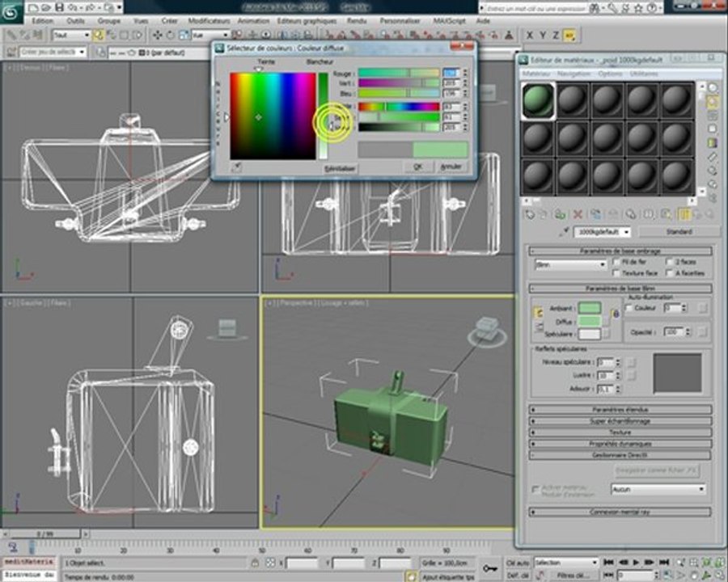Open the Sélection key filter dropdown
The image size is (728, 582).
(x=566, y=563)
